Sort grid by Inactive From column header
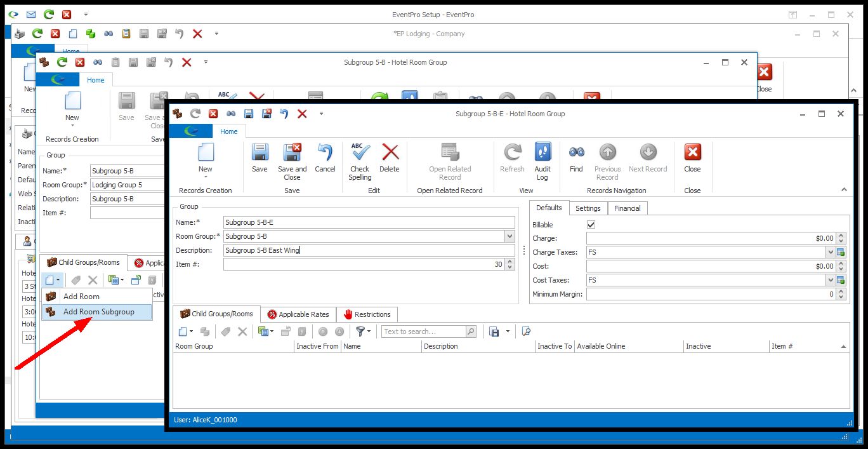Viewport: 868px width, 449px height. pos(318,346)
